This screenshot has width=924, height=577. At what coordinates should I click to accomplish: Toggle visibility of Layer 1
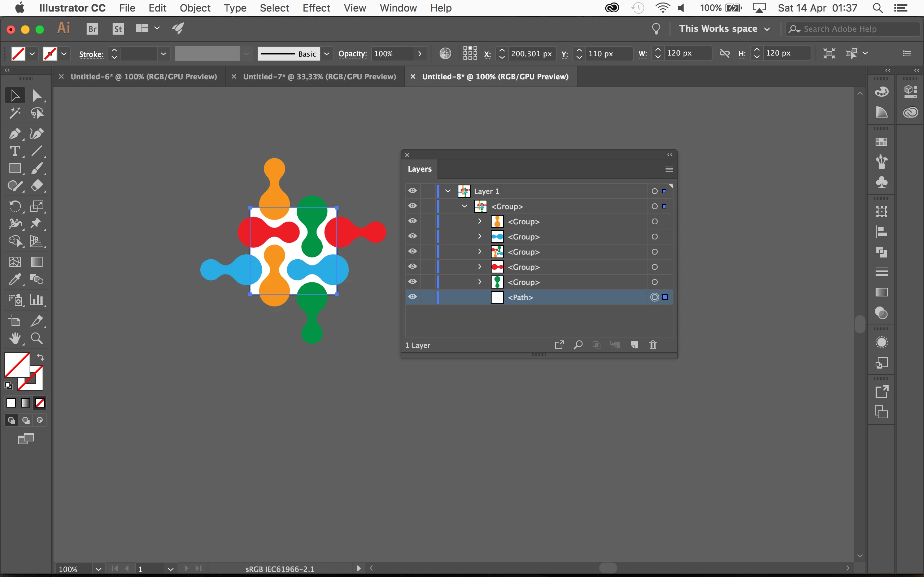(412, 191)
